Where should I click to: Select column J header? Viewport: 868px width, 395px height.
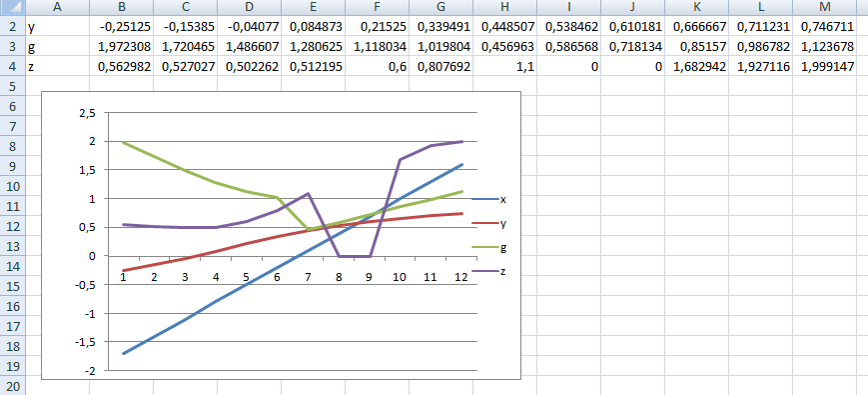coord(632,7)
